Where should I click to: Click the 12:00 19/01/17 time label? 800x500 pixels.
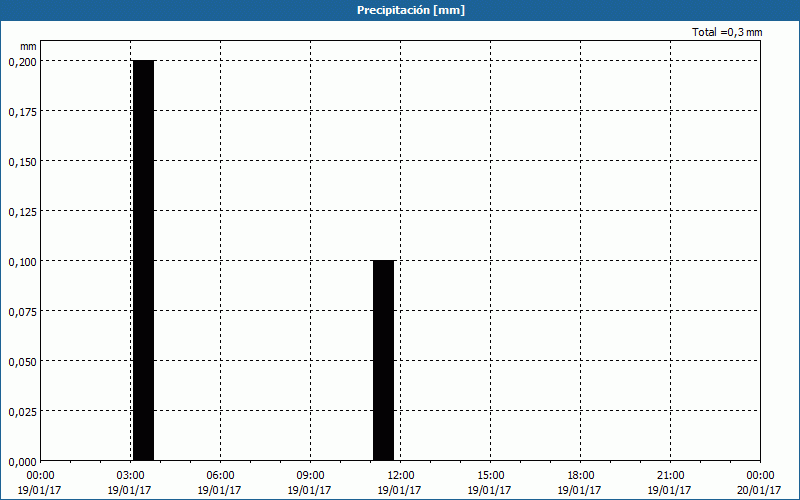(400, 483)
